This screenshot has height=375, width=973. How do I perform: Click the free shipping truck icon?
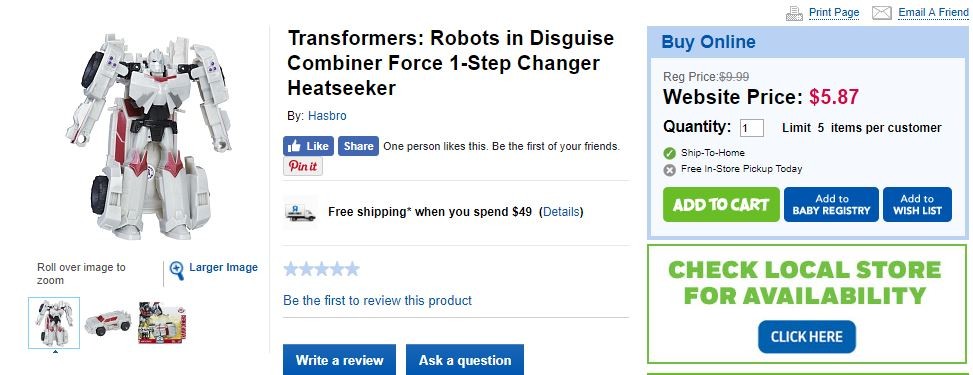click(x=300, y=212)
